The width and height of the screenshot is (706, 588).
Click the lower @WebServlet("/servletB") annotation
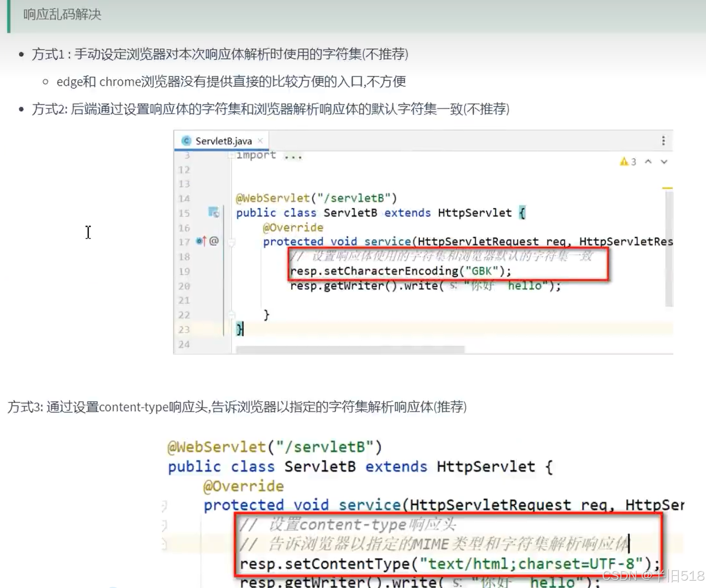(275, 447)
